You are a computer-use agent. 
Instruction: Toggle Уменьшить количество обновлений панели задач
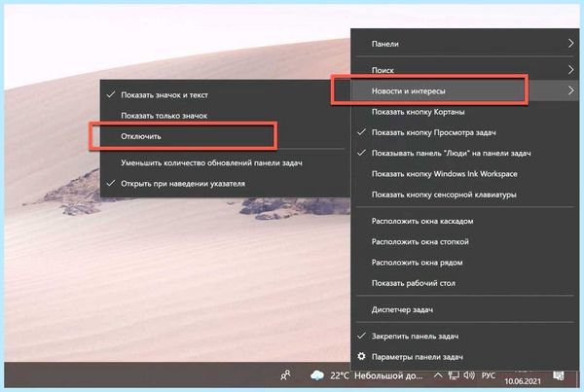click(x=226, y=162)
